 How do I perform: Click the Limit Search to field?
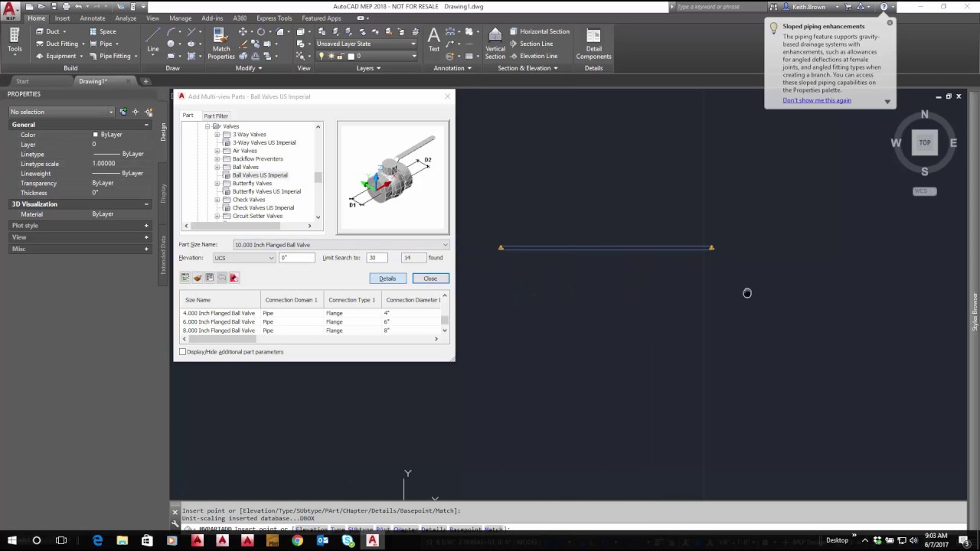click(x=377, y=258)
